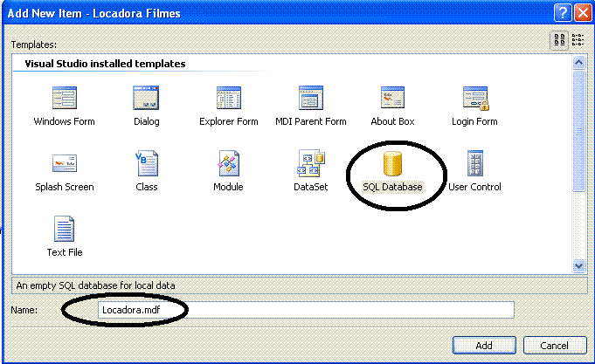Select the SQL Database cylinder icon
The image size is (595, 364).
coord(392,164)
